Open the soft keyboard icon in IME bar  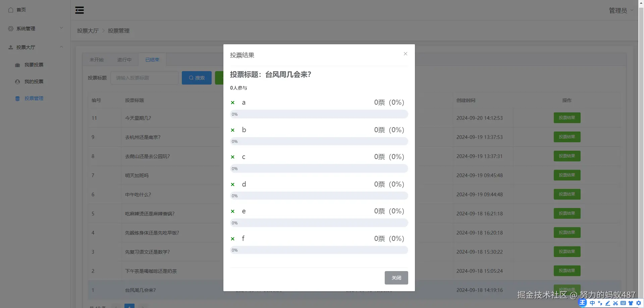[623, 303]
